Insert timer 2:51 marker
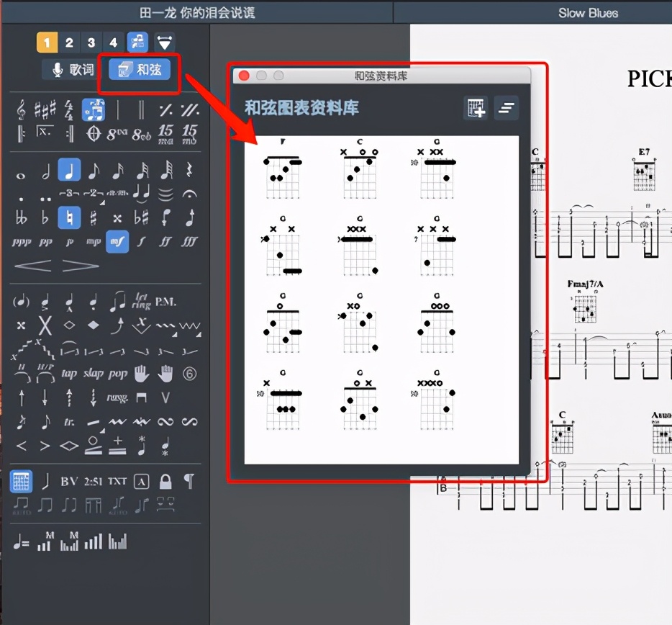Viewport: 672px width, 625px height. pyautogui.click(x=93, y=481)
